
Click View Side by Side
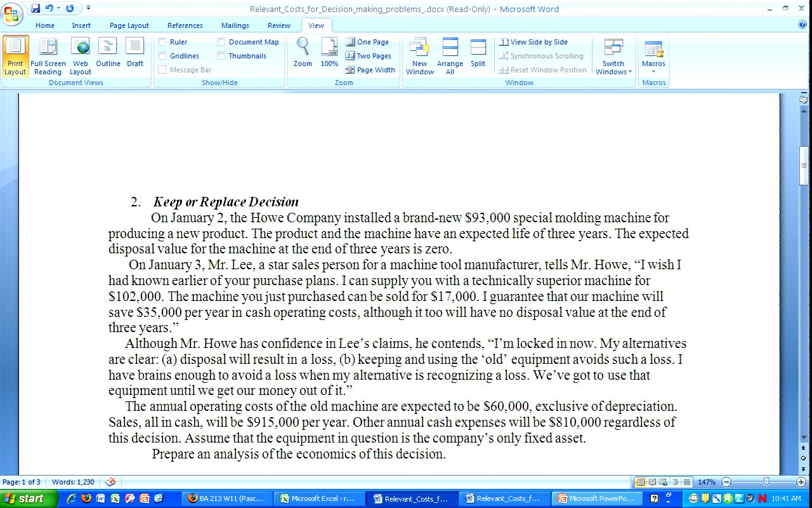pyautogui.click(x=533, y=42)
